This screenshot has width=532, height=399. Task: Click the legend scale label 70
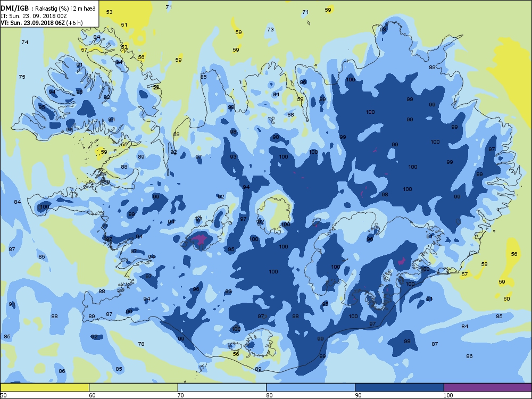180,395
